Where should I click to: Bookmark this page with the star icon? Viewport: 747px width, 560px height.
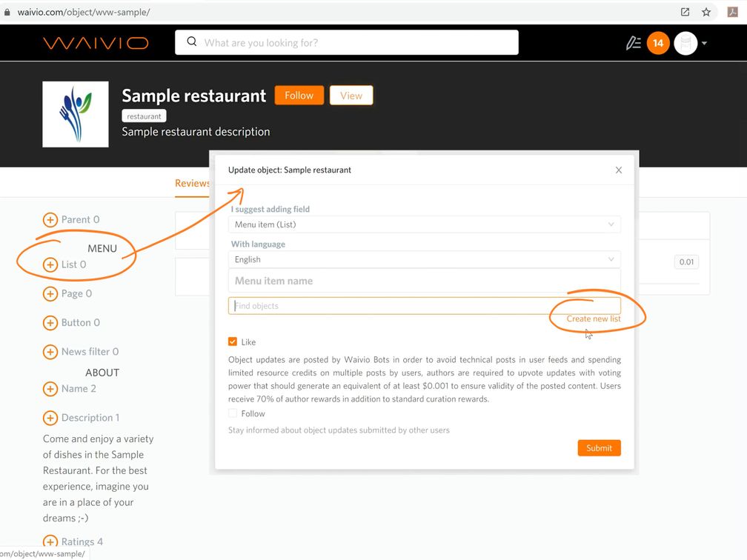[x=706, y=12]
